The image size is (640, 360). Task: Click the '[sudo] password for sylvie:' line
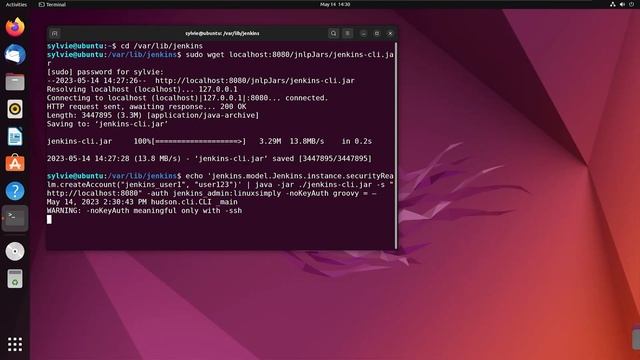[x=105, y=72]
